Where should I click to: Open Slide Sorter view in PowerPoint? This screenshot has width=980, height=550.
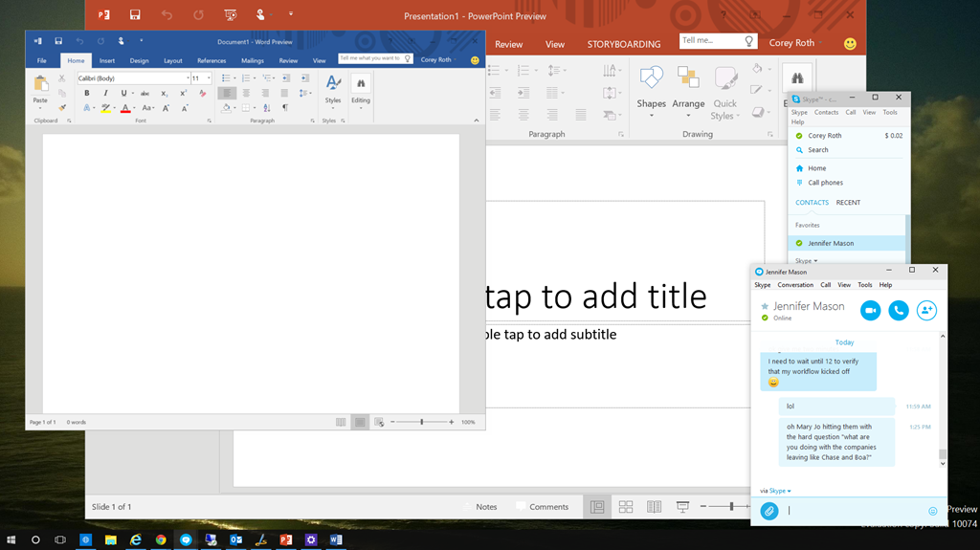[x=626, y=507]
